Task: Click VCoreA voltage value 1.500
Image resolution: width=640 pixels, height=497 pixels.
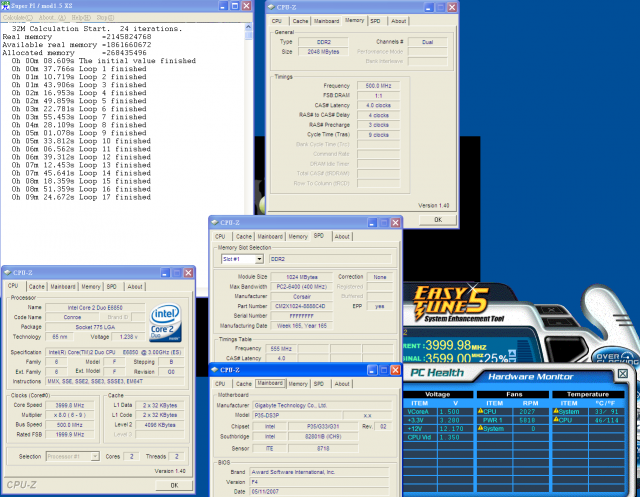Action: [449, 412]
